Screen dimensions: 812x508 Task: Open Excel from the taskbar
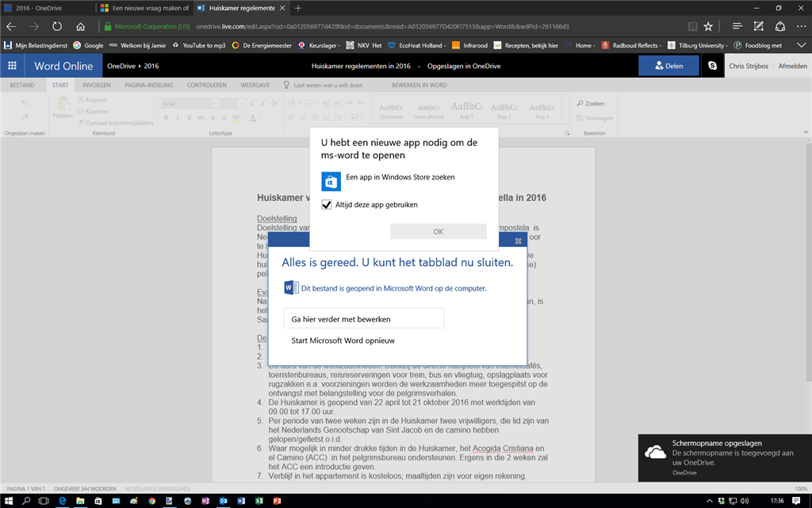[x=259, y=501]
